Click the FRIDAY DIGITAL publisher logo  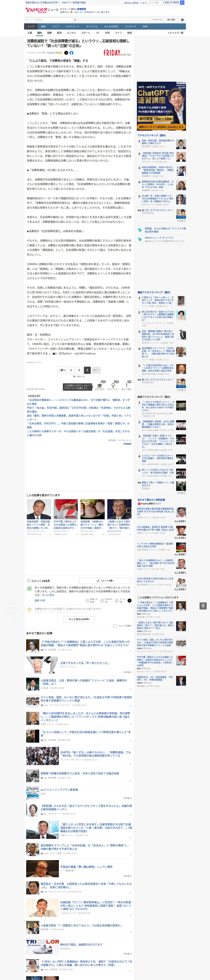[x=117, y=53]
